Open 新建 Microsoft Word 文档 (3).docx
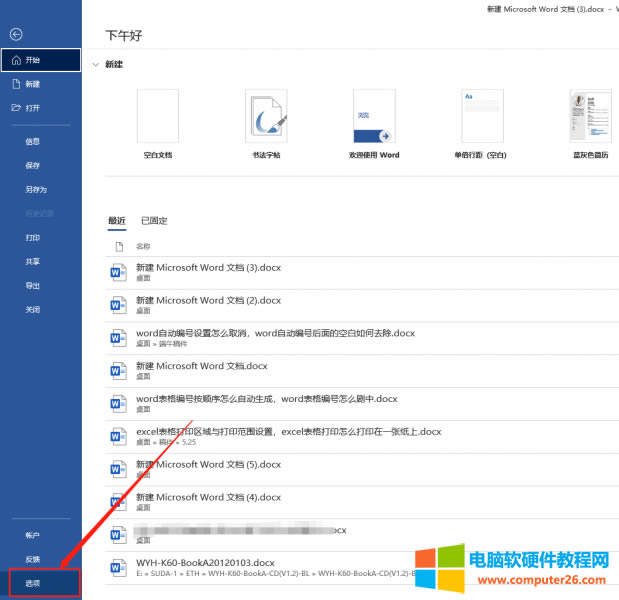The image size is (619, 600). (208, 267)
